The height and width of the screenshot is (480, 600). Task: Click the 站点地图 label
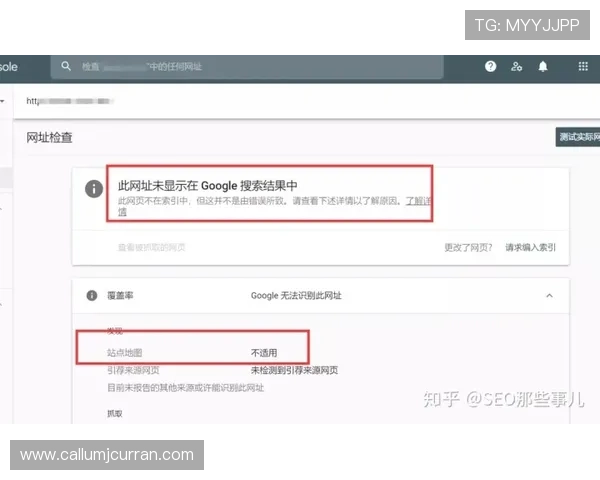(x=125, y=353)
